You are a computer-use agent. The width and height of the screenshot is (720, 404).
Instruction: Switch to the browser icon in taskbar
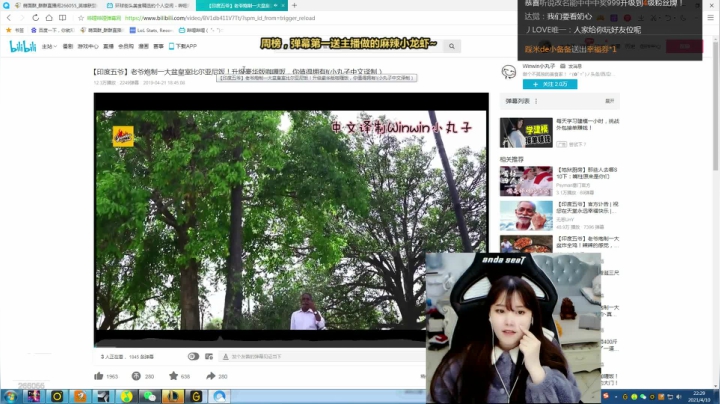pyautogui.click(x=219, y=396)
